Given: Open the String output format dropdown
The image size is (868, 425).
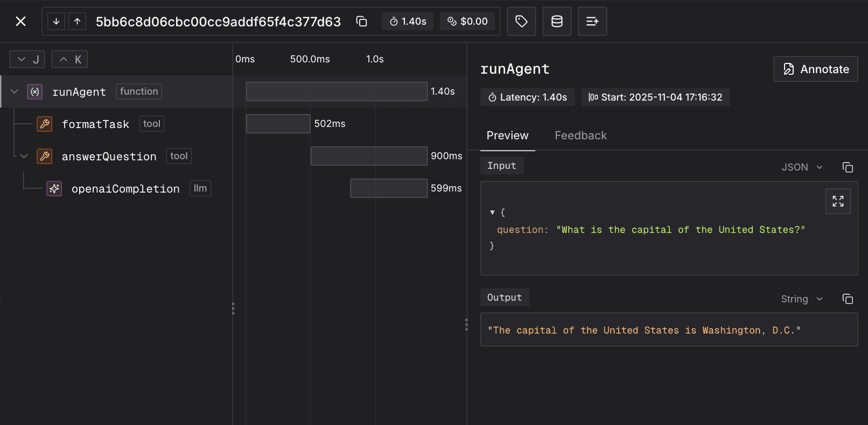Looking at the screenshot, I should (x=802, y=299).
